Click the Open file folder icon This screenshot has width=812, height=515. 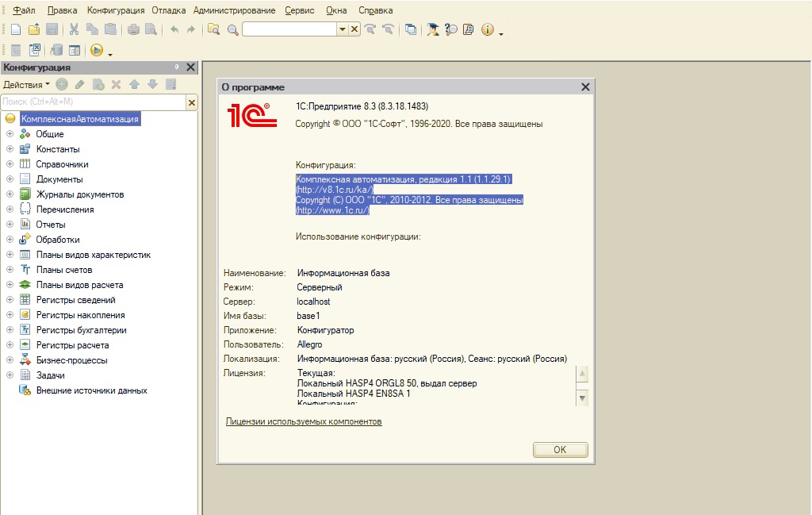click(x=34, y=29)
